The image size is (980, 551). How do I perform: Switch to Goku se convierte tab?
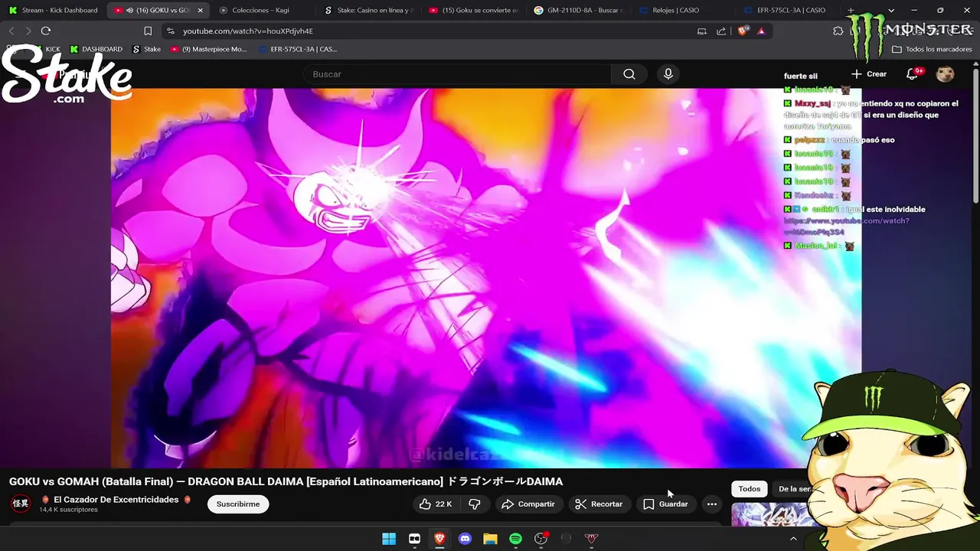point(472,11)
